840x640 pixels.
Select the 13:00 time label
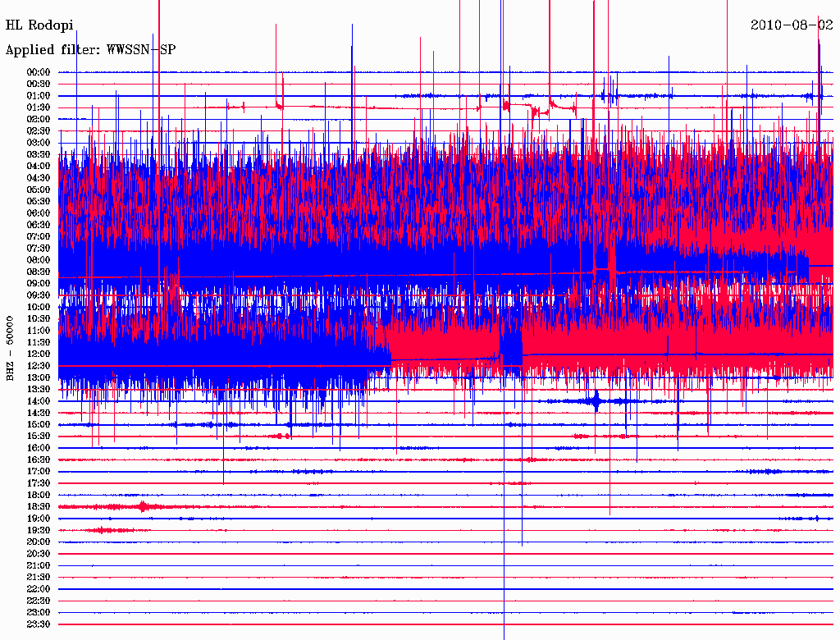(39, 378)
